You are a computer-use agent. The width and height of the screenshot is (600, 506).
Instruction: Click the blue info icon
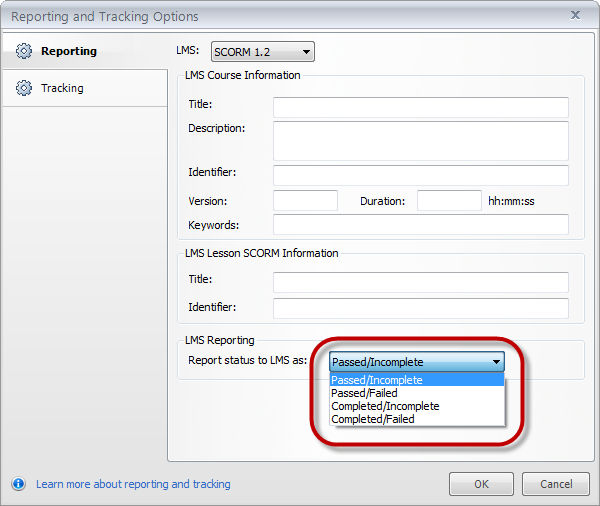19,484
